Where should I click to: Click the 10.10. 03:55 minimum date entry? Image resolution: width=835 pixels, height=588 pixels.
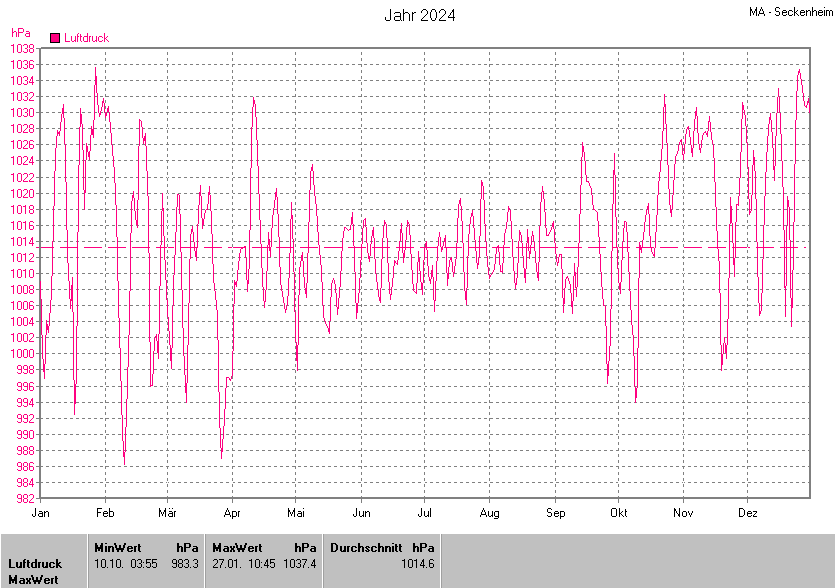point(126,564)
